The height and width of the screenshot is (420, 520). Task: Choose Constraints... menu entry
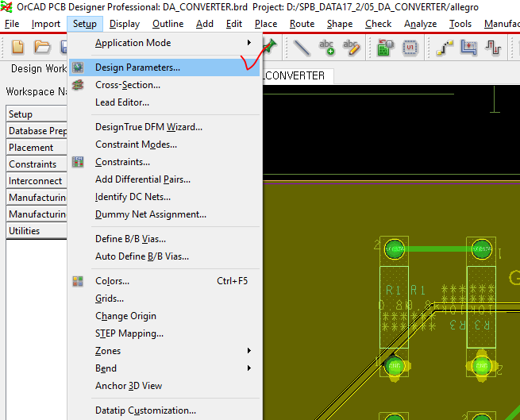point(164,162)
